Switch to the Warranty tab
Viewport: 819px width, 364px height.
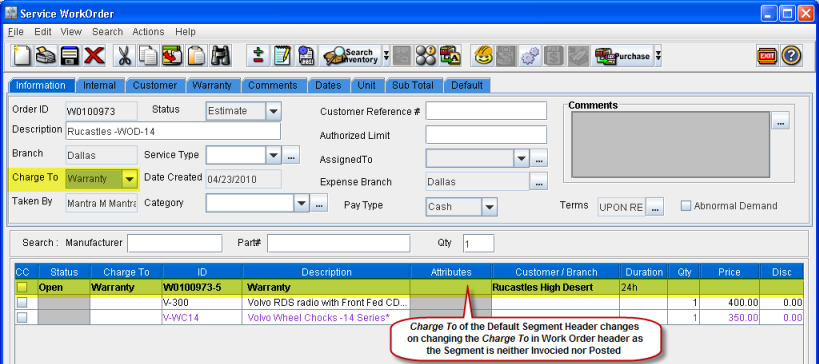point(212,85)
